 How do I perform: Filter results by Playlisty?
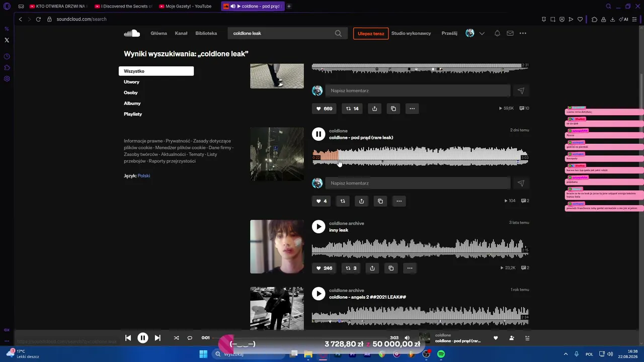(x=133, y=114)
